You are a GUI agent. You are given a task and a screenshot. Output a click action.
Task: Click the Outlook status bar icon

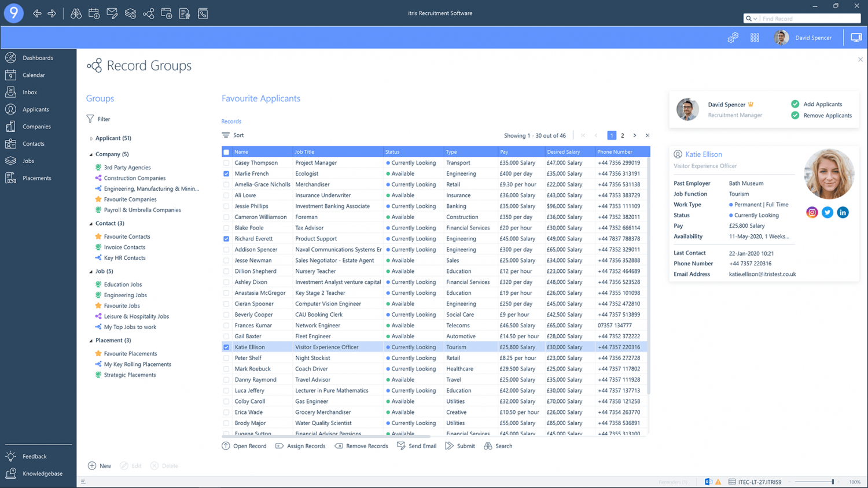pyautogui.click(x=708, y=482)
